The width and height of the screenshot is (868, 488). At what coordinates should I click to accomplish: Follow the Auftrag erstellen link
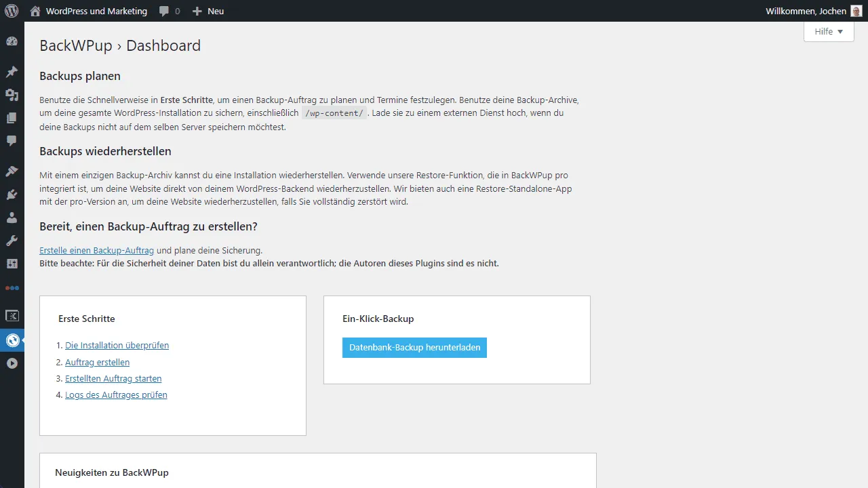[97, 362]
